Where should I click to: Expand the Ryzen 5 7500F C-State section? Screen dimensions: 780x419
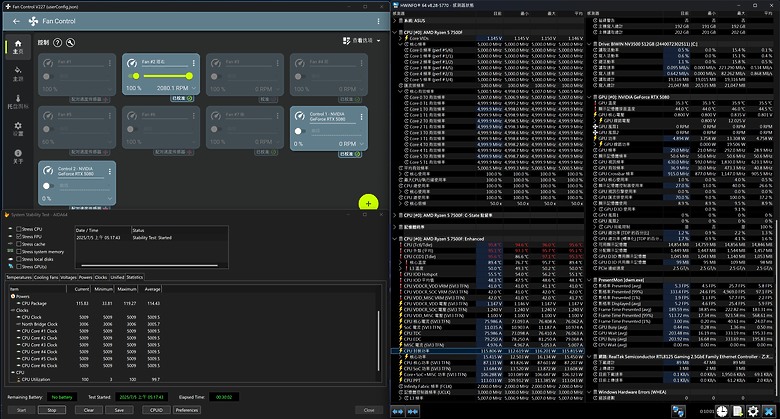tap(395, 215)
